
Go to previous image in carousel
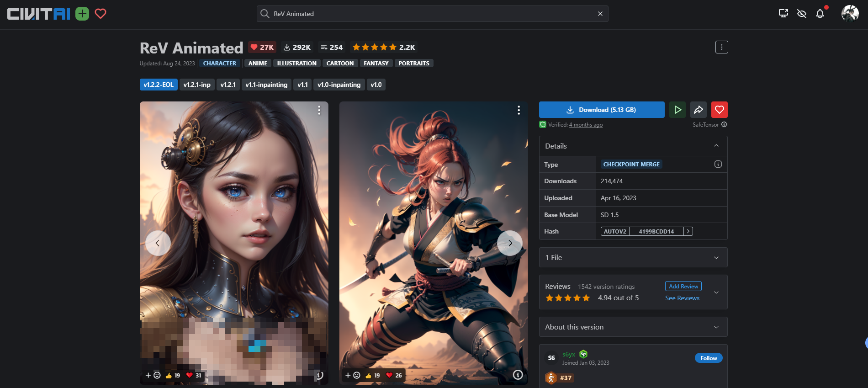click(158, 243)
